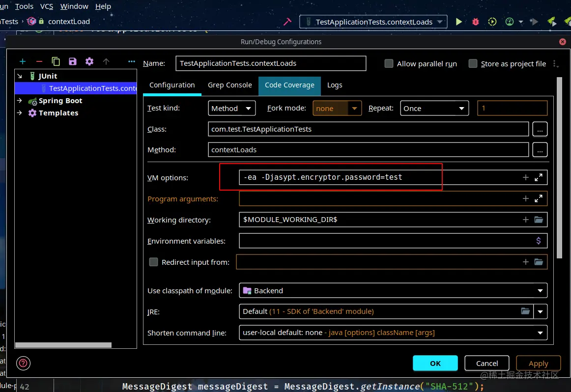Image resolution: width=571 pixels, height=392 pixels.
Task: Switch to Logs tab
Action: [x=335, y=85]
